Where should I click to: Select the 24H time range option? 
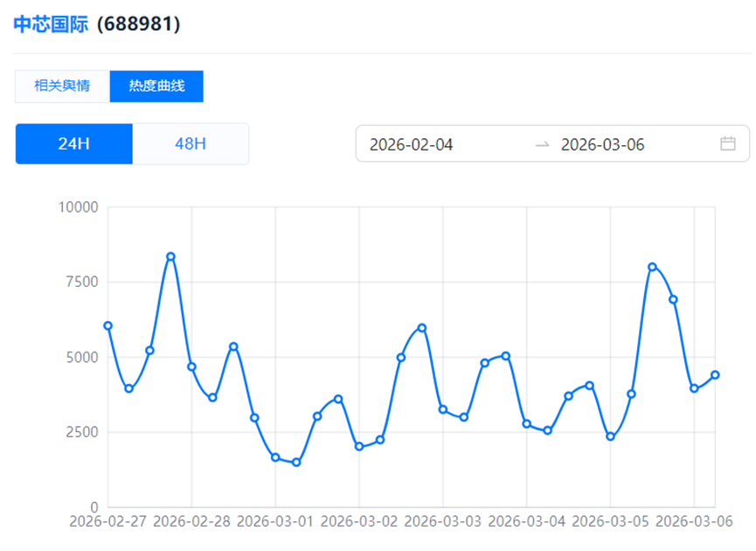point(74,143)
